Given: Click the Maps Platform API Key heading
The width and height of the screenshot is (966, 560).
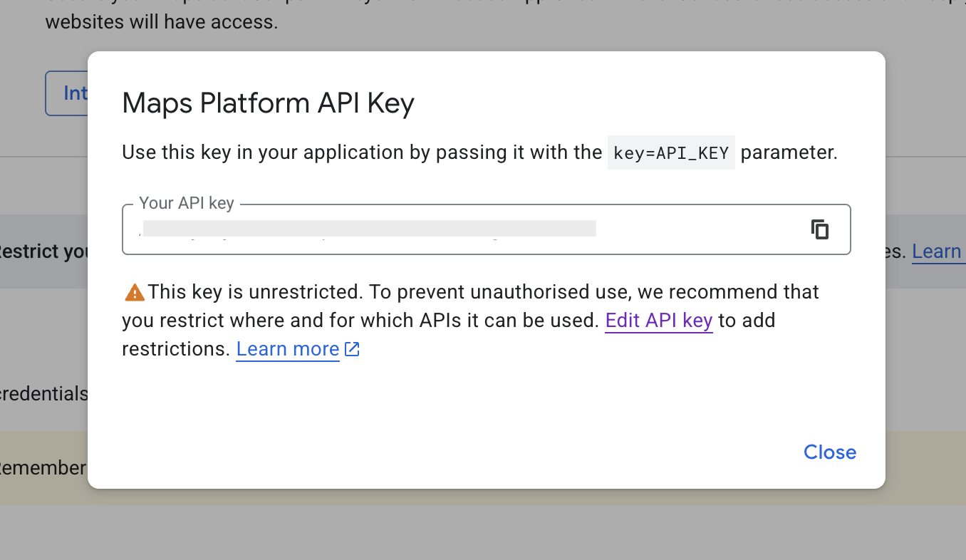Looking at the screenshot, I should point(268,103).
